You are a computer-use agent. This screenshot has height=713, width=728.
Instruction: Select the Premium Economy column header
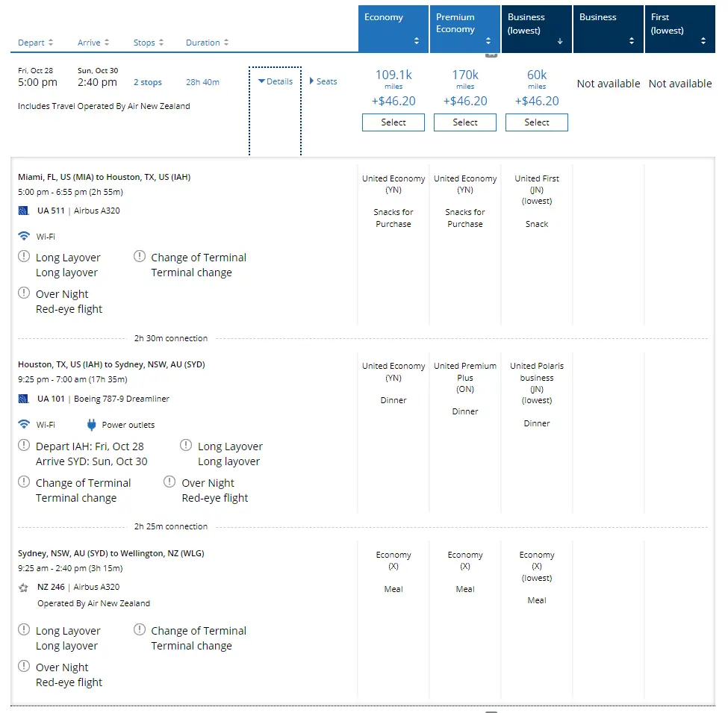pyautogui.click(x=464, y=28)
